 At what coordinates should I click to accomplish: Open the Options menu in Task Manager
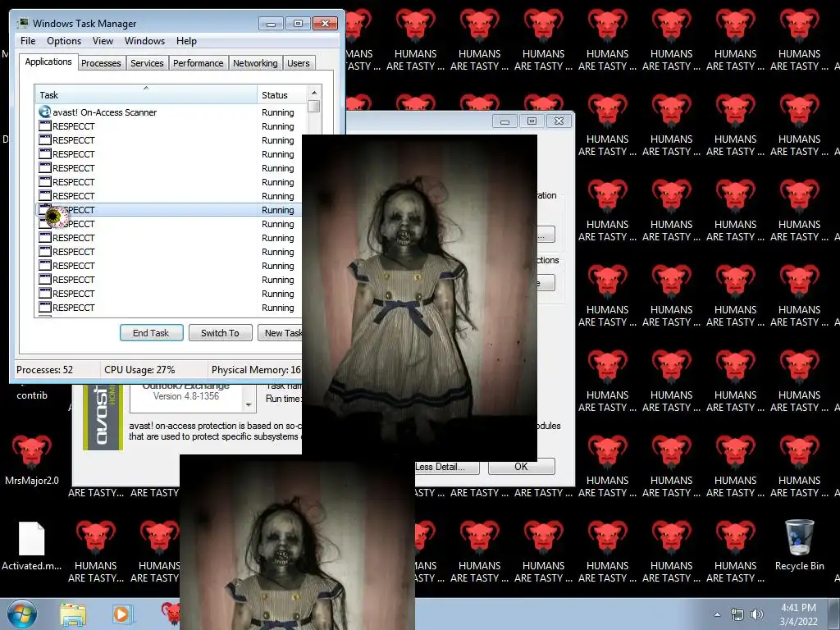point(64,41)
